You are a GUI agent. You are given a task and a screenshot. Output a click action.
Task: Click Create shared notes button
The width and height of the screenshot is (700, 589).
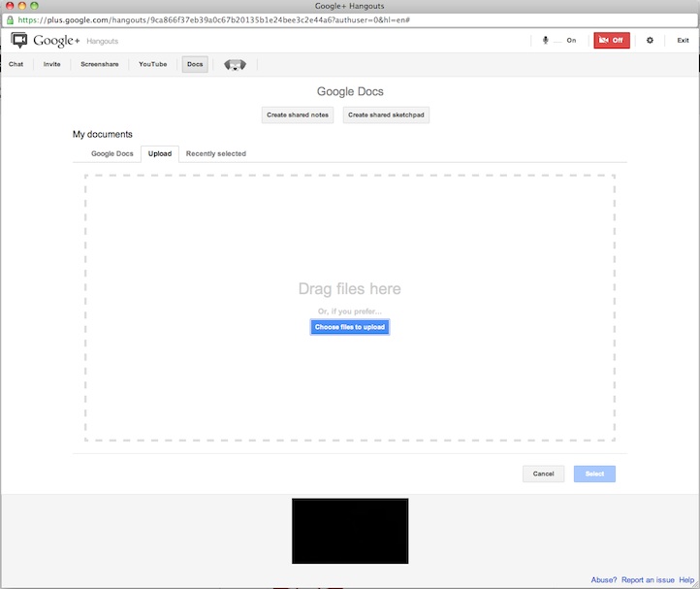tap(298, 115)
